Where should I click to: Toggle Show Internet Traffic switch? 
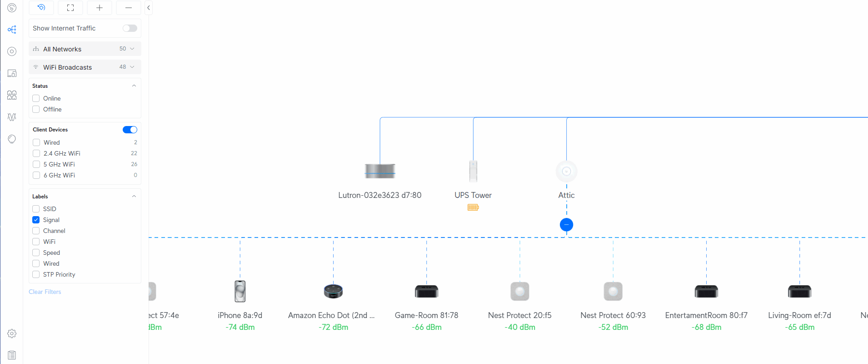(x=130, y=28)
